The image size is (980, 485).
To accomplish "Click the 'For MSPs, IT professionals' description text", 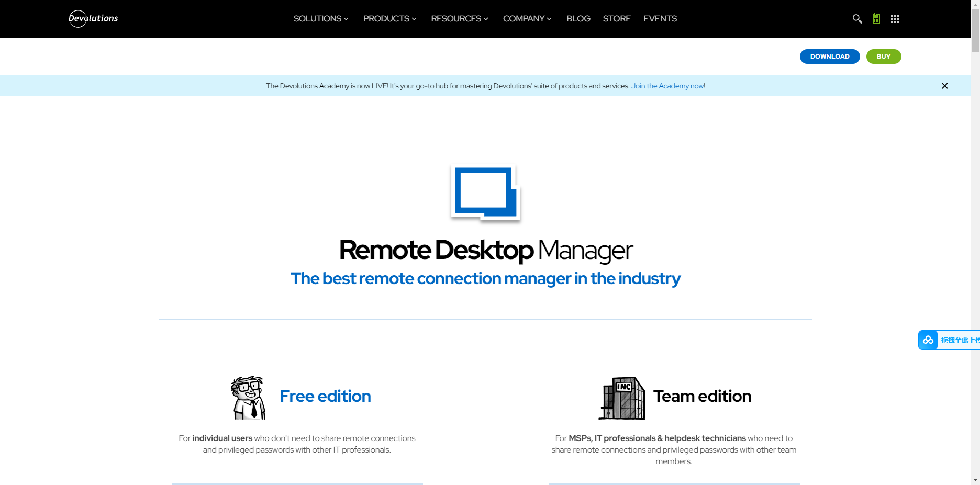I will pos(674,450).
